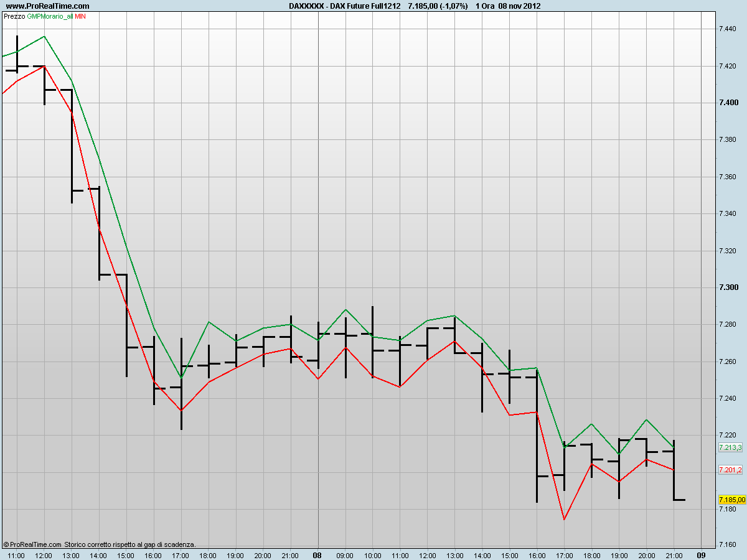
Task: Click the yellow 7.185,00 current price tag
Action: coord(732,500)
